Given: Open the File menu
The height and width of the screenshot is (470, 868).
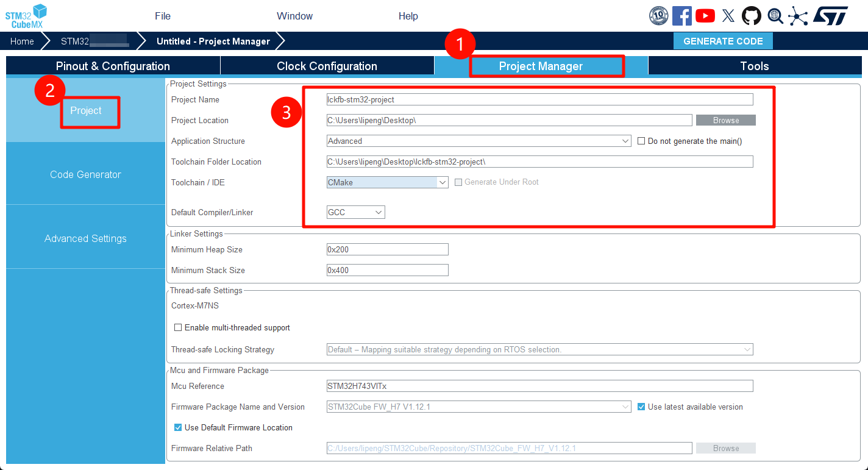Looking at the screenshot, I should (163, 16).
